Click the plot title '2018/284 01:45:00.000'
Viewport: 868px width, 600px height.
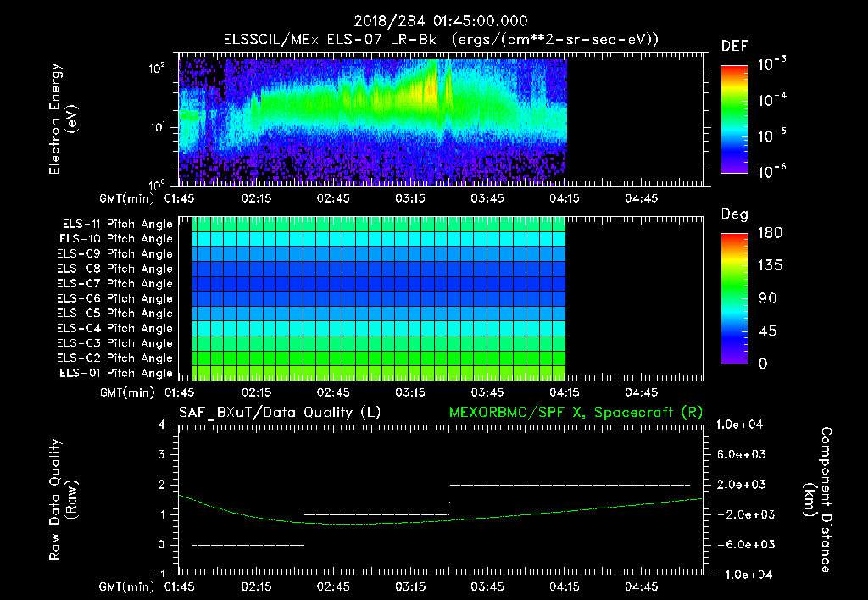click(x=441, y=21)
